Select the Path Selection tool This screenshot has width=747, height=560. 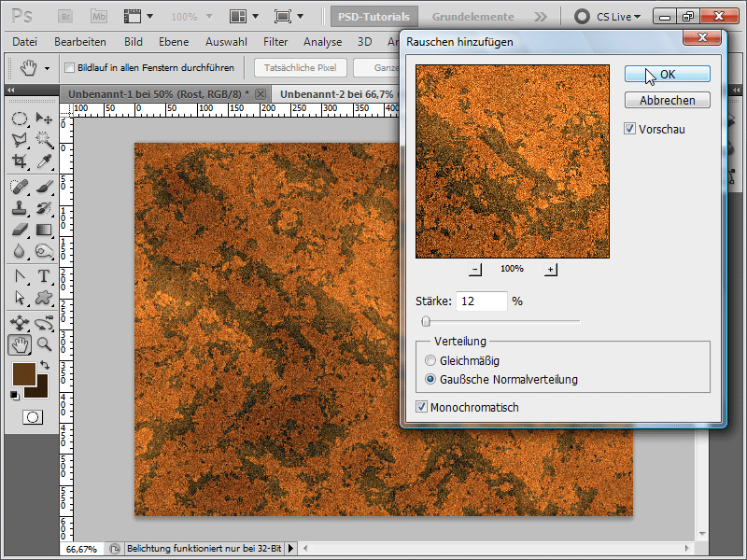pos(19,298)
